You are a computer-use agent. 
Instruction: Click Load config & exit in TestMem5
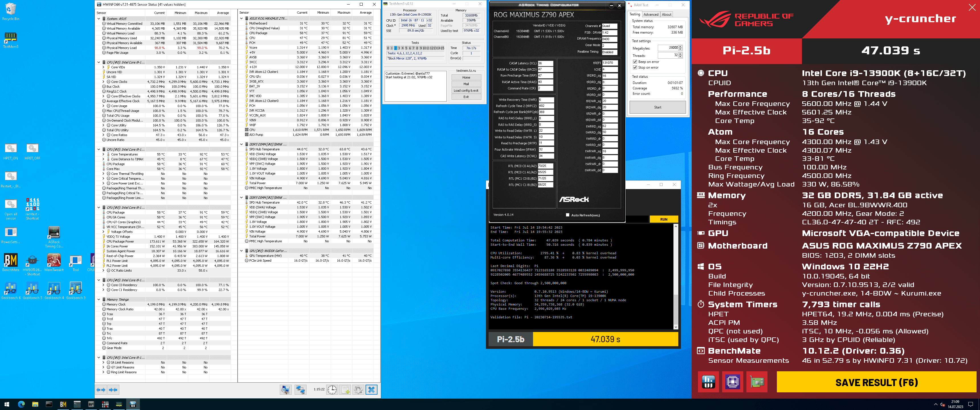[x=466, y=91]
